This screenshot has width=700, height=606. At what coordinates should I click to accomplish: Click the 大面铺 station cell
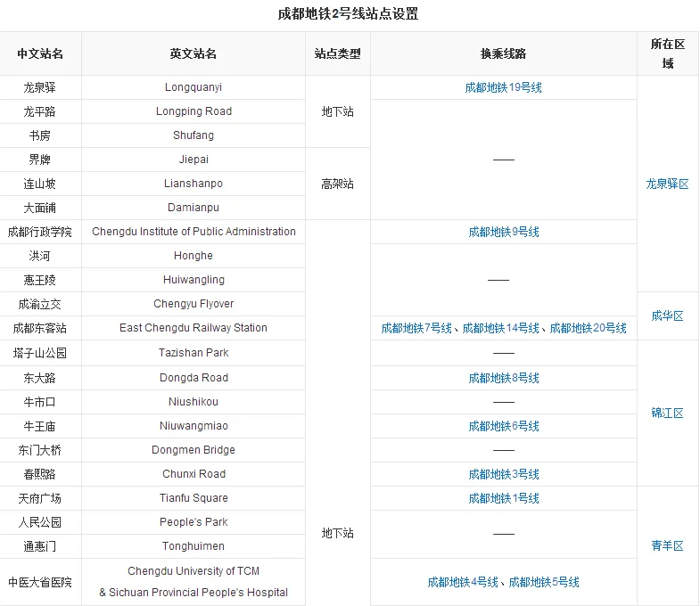coord(40,208)
